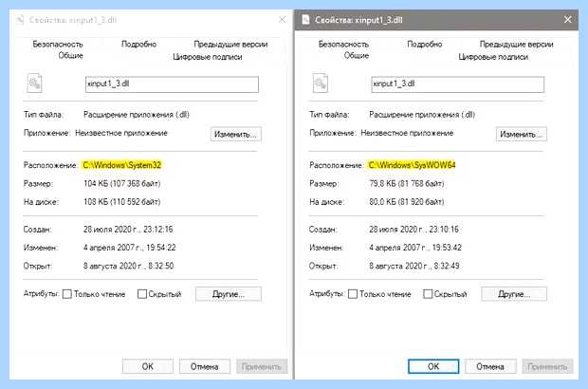Close the inactive System32 properties window
Screen dimensions: 588x389
coord(283,20)
